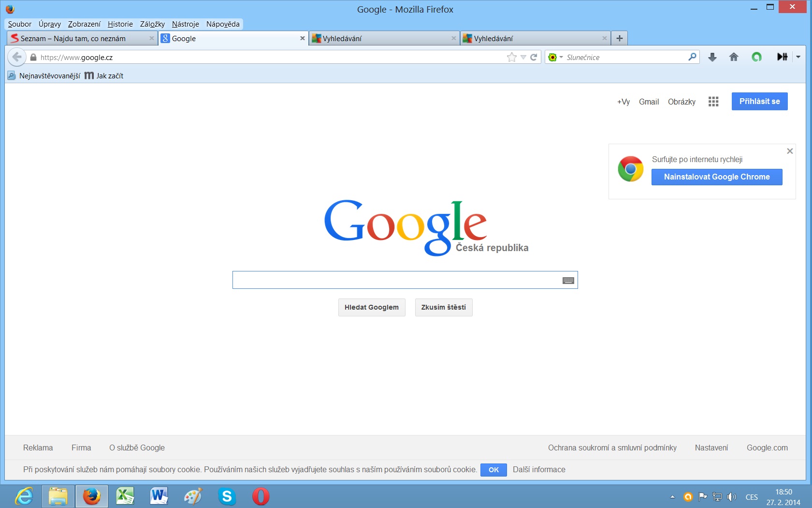Viewport: 812px width, 508px height.
Task: Open the Nastavení footer link
Action: [711, 448]
